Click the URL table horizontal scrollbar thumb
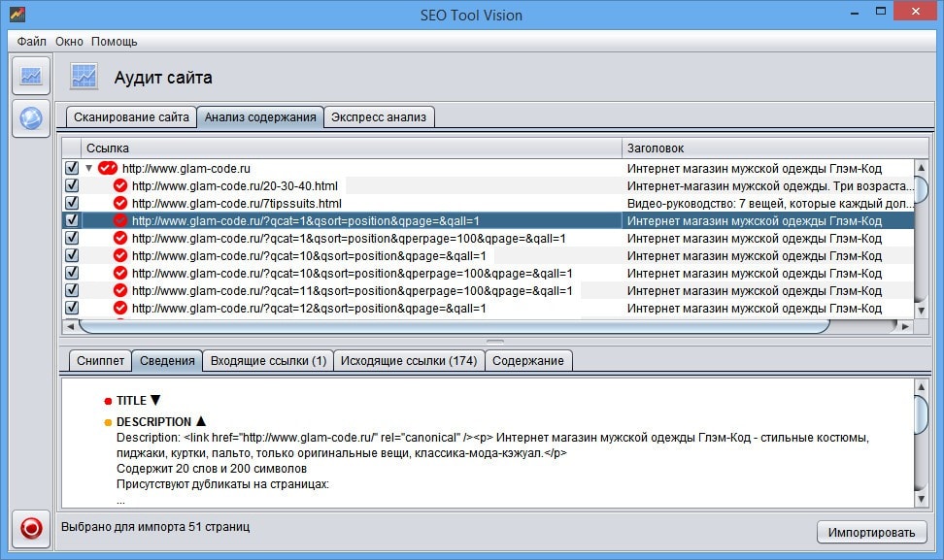Image resolution: width=944 pixels, height=560 pixels. pyautogui.click(x=455, y=326)
